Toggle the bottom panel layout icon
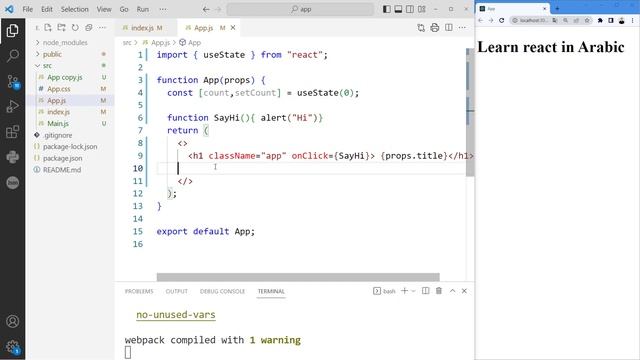This screenshot has height=360, width=640. tap(398, 9)
